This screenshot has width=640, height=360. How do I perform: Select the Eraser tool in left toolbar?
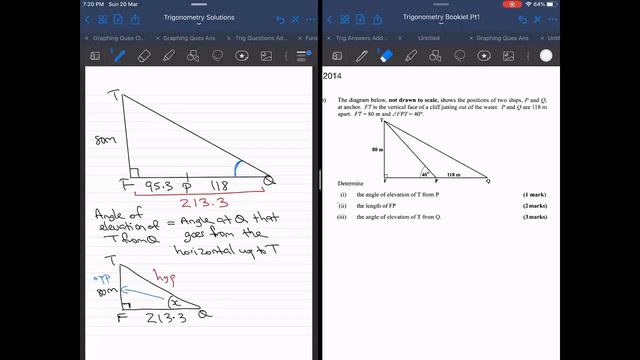click(x=144, y=56)
